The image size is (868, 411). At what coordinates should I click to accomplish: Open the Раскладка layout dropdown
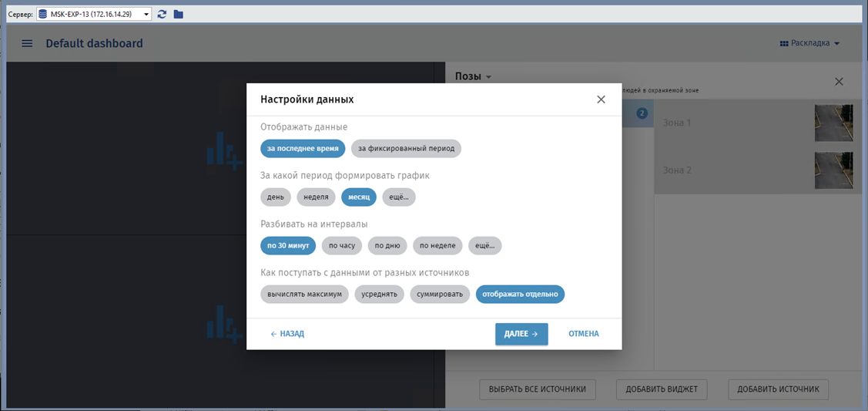(x=809, y=43)
